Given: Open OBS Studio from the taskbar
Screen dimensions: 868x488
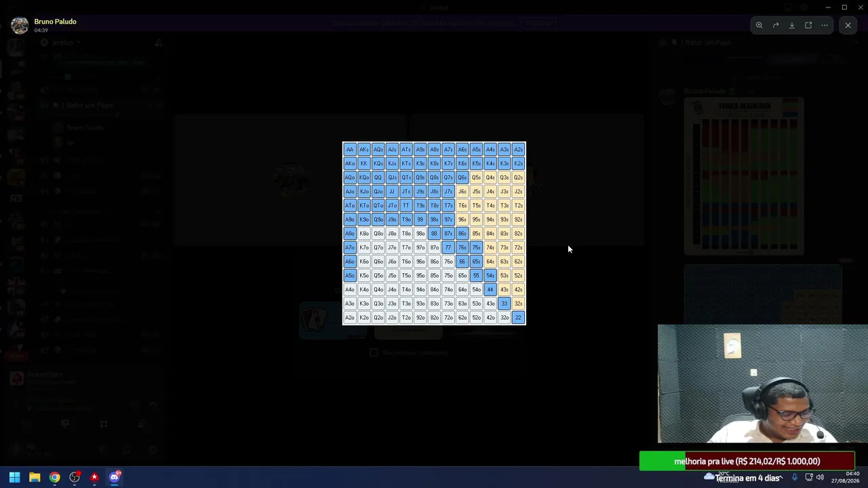Looking at the screenshot, I should pyautogui.click(x=75, y=477).
